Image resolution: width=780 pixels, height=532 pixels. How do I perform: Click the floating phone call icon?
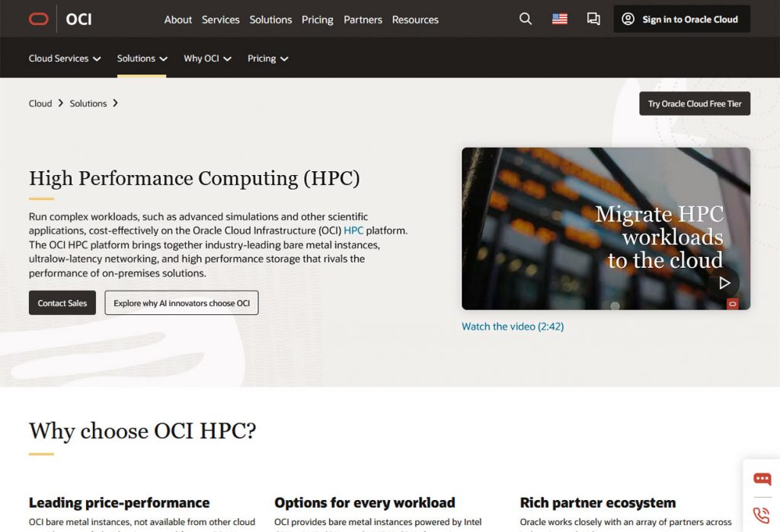tap(762, 514)
